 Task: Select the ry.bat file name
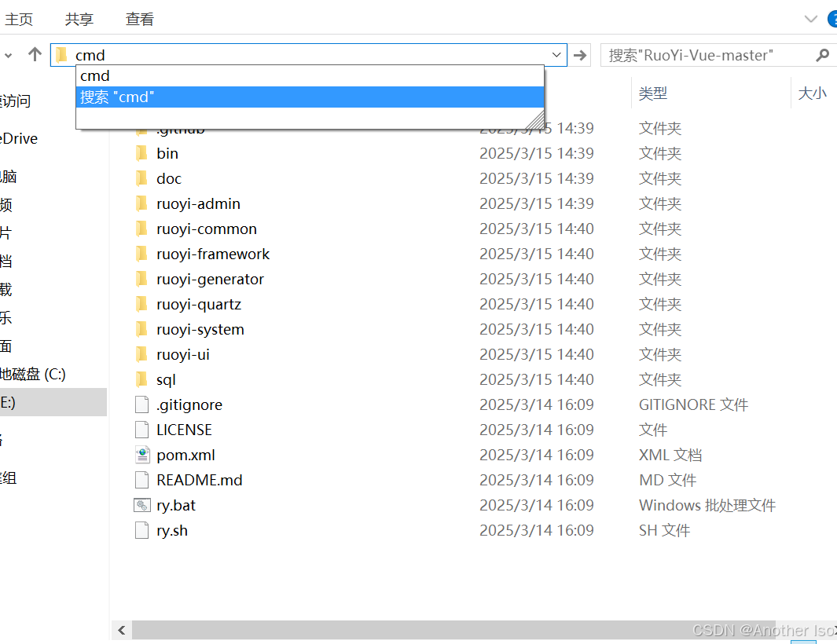click(175, 505)
